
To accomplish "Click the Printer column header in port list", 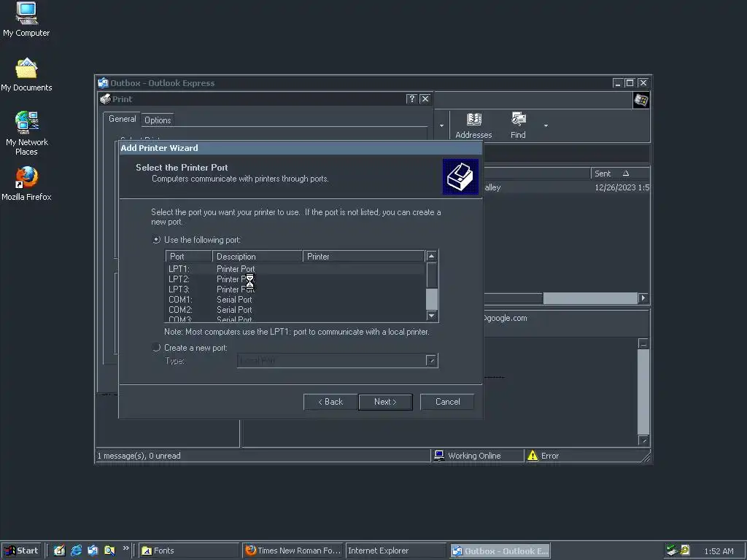I will tap(363, 256).
